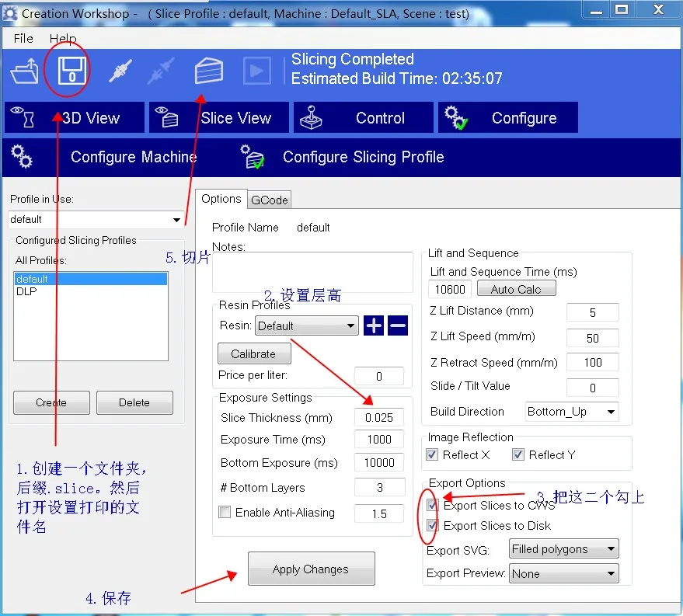Minimize the Creation Workshop window
The image size is (683, 616).
[x=596, y=9]
